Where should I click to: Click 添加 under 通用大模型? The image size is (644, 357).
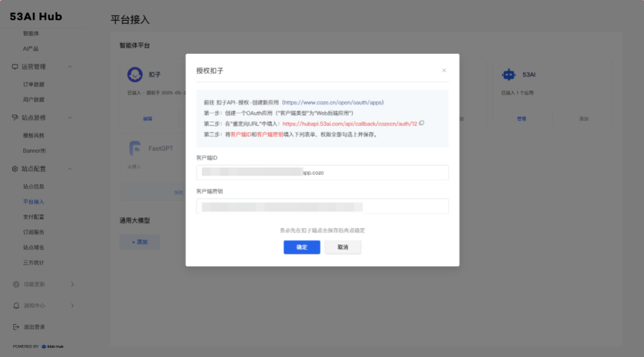click(x=140, y=242)
